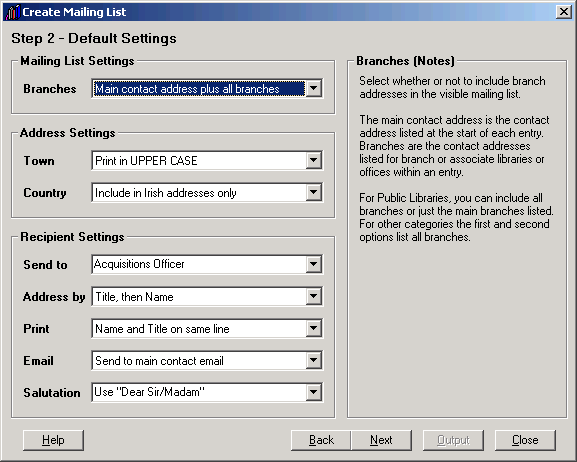
Task: Click the app icon in the title bar
Action: point(13,12)
